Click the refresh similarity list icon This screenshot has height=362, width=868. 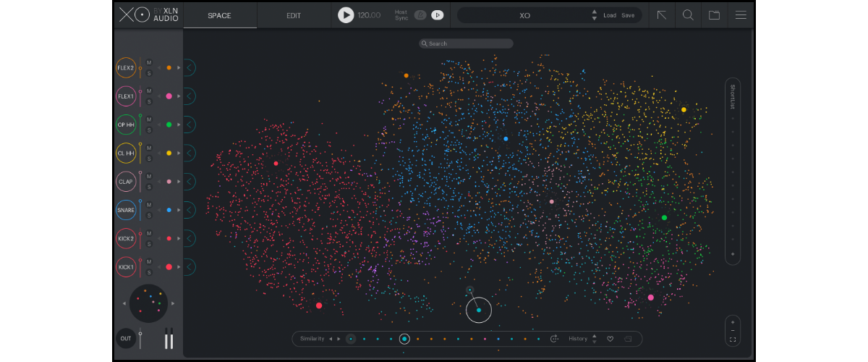coord(555,339)
